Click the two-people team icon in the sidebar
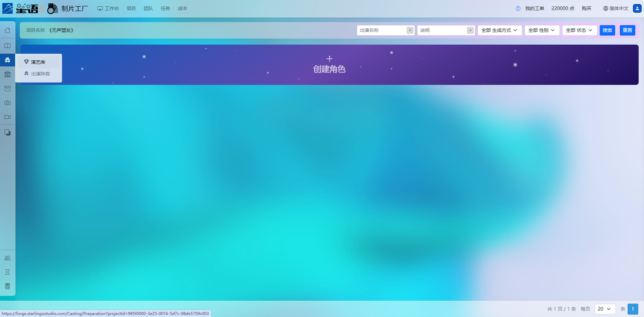Viewport: 644px width, 317px height. [x=7, y=258]
